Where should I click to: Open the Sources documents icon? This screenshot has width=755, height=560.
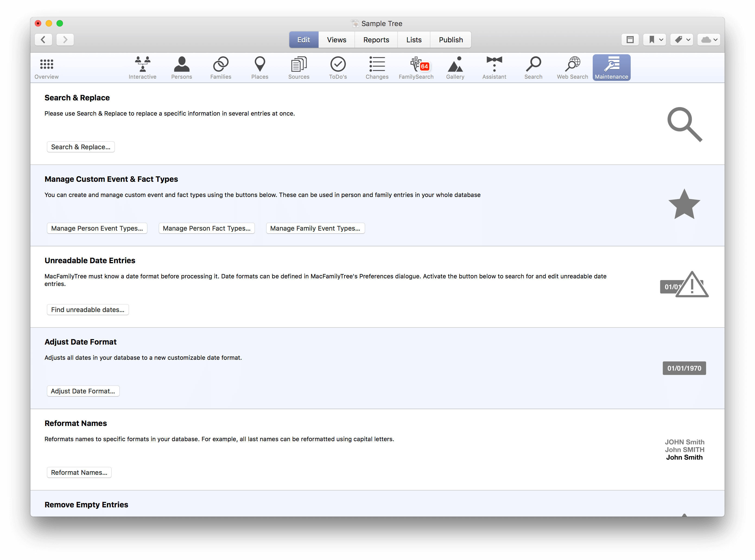click(x=299, y=68)
